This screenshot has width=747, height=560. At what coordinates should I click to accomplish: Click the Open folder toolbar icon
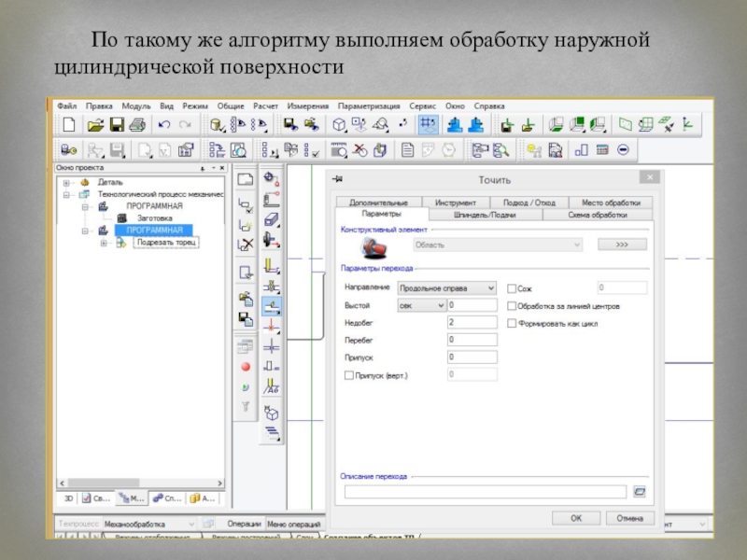94,124
